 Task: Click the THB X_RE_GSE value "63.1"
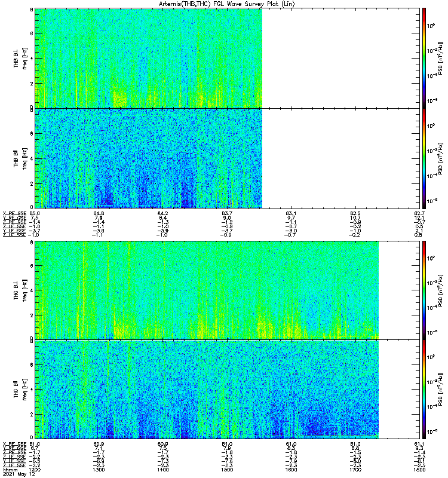[291, 213]
